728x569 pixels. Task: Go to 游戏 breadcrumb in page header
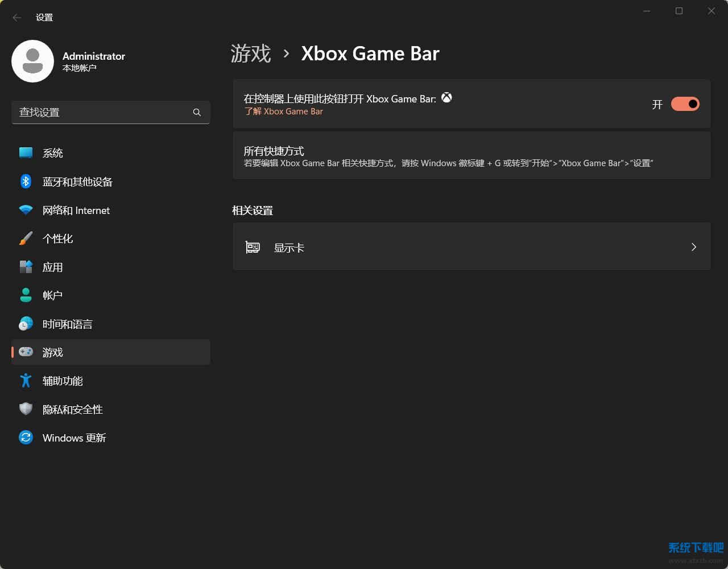[x=251, y=53]
